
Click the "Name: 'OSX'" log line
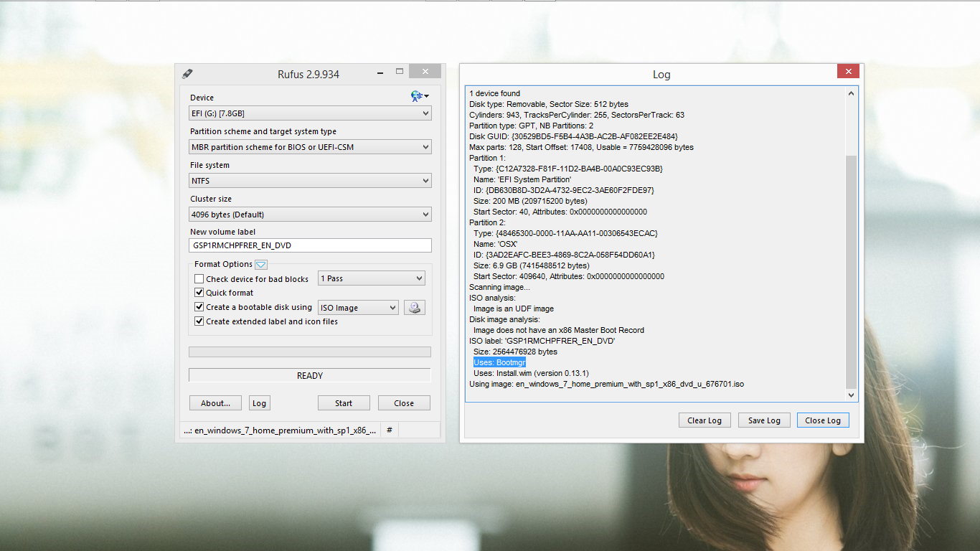(x=496, y=244)
